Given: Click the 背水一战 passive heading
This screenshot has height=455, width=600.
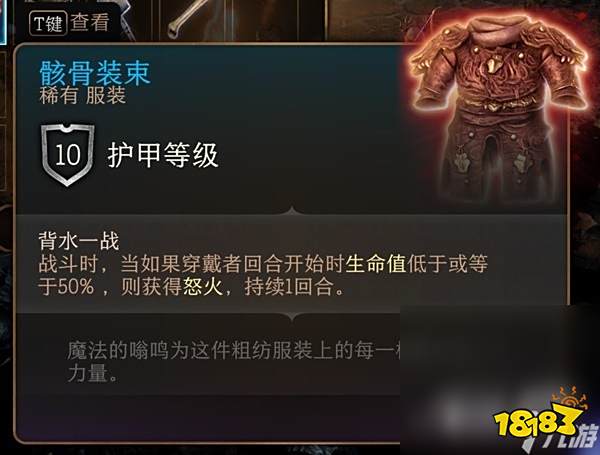Looking at the screenshot, I should 78,241.
